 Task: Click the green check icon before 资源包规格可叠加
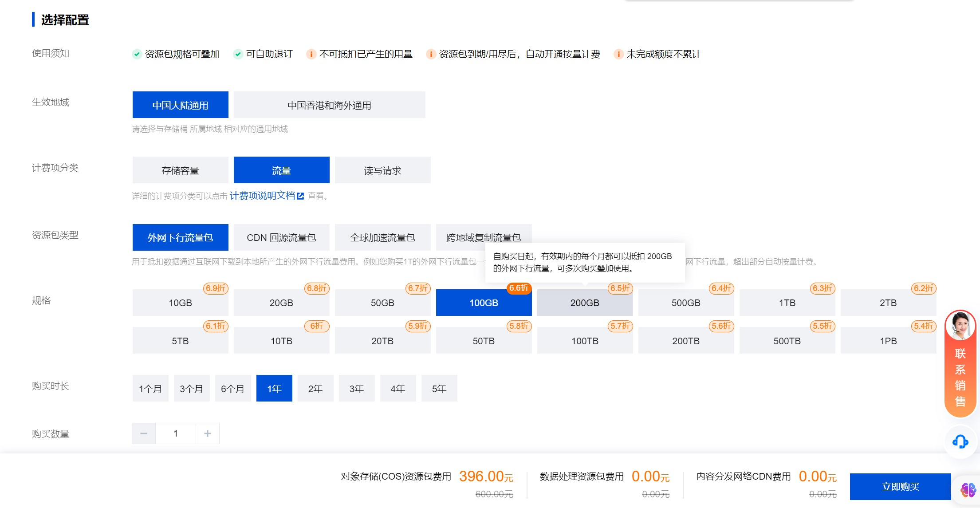tap(137, 54)
